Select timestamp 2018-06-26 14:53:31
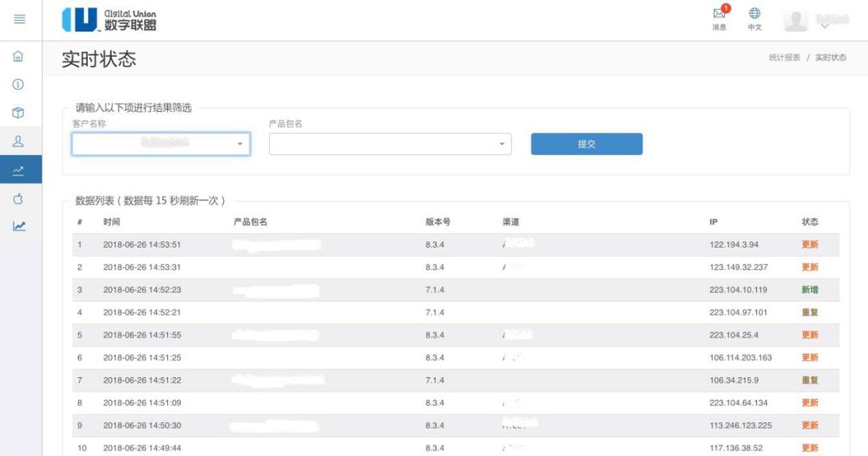Image resolution: width=868 pixels, height=456 pixels. pyautogui.click(x=141, y=267)
